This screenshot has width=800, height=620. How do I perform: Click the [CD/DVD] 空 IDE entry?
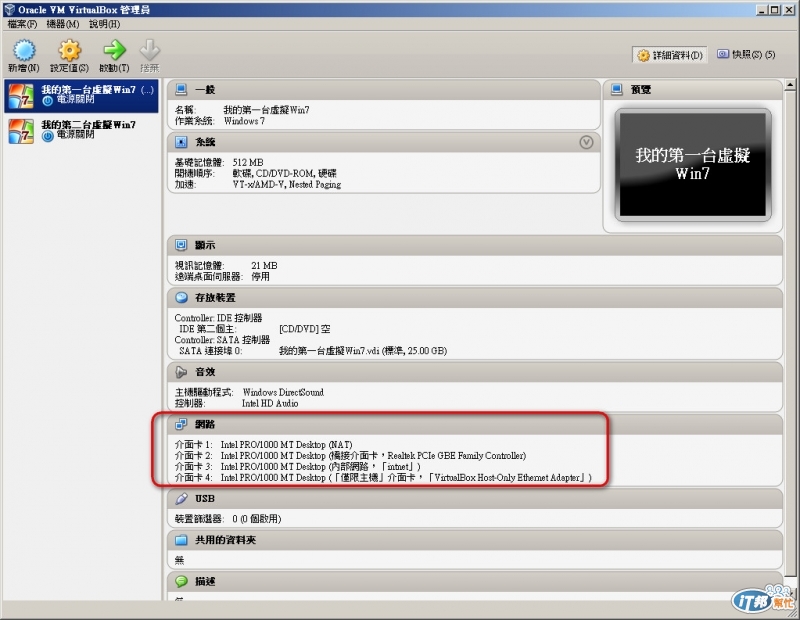point(305,329)
